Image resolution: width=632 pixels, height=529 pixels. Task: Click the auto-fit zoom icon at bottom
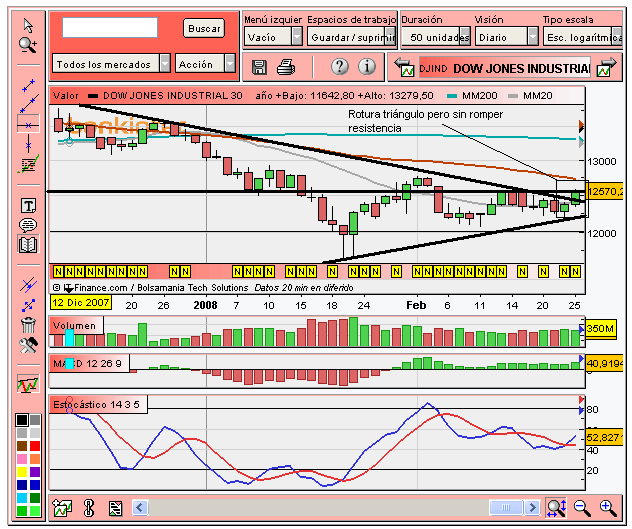coord(556,508)
